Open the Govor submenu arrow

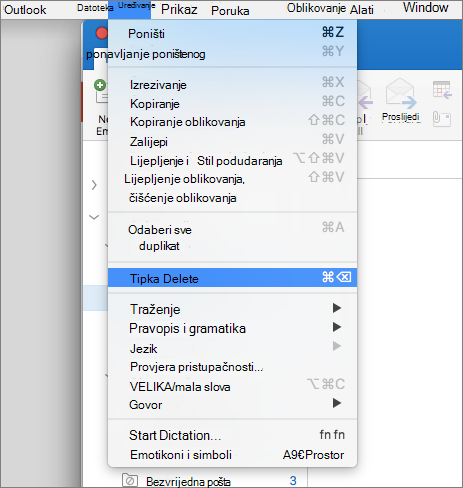coord(337,403)
